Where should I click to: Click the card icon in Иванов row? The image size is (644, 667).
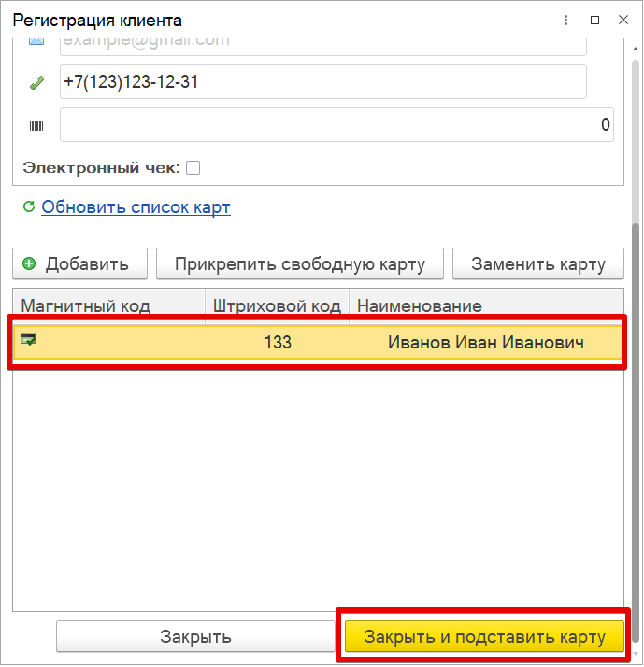(28, 339)
